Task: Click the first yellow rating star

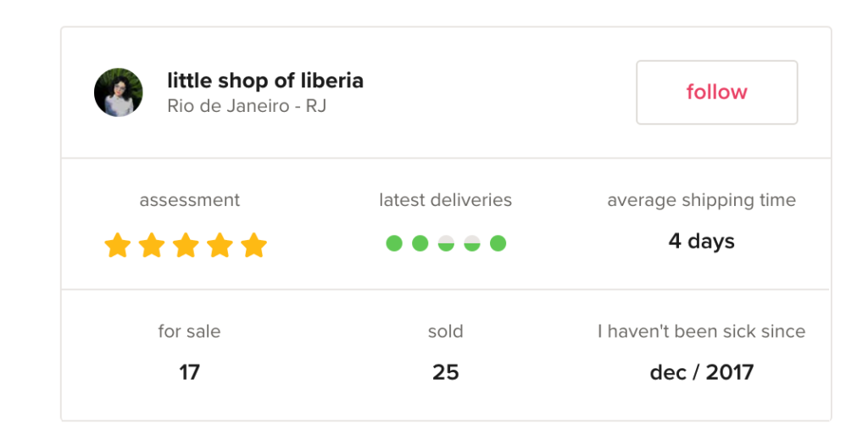Action: coord(118,246)
